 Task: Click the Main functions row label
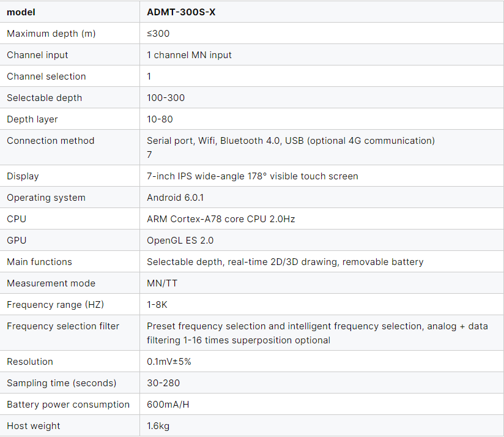(39, 262)
